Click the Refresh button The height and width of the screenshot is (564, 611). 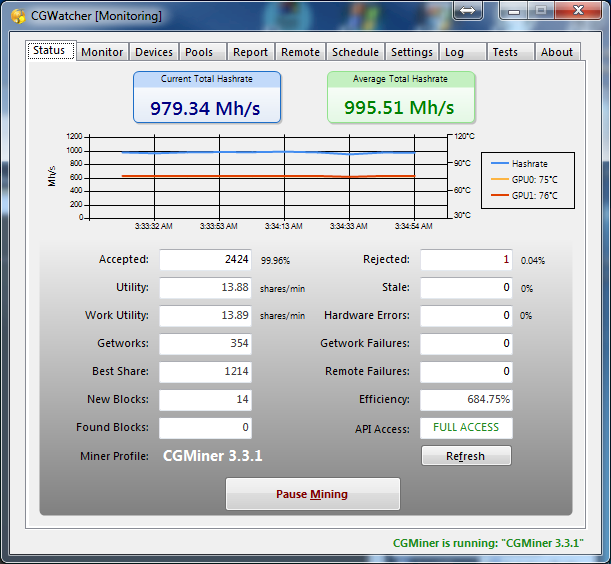click(x=466, y=456)
